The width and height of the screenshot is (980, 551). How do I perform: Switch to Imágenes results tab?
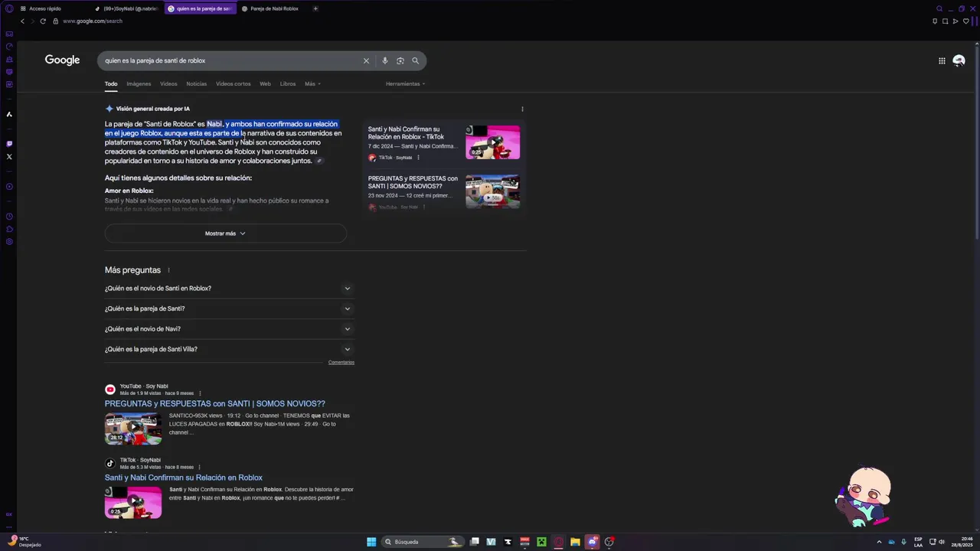139,83
